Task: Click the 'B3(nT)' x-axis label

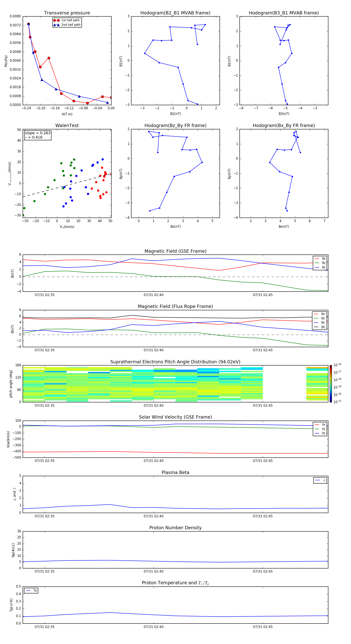Action: pyautogui.click(x=284, y=114)
